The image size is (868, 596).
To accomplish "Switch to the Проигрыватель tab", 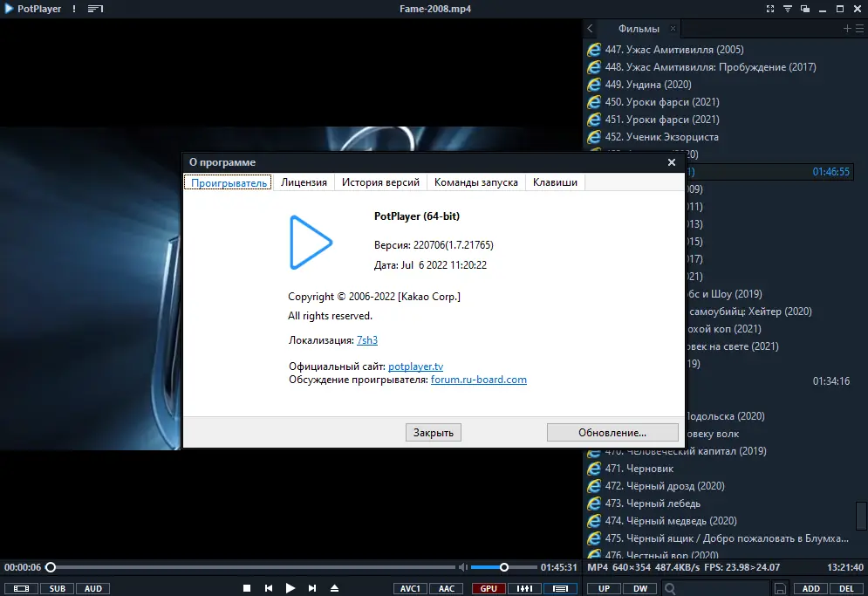I will coord(229,182).
